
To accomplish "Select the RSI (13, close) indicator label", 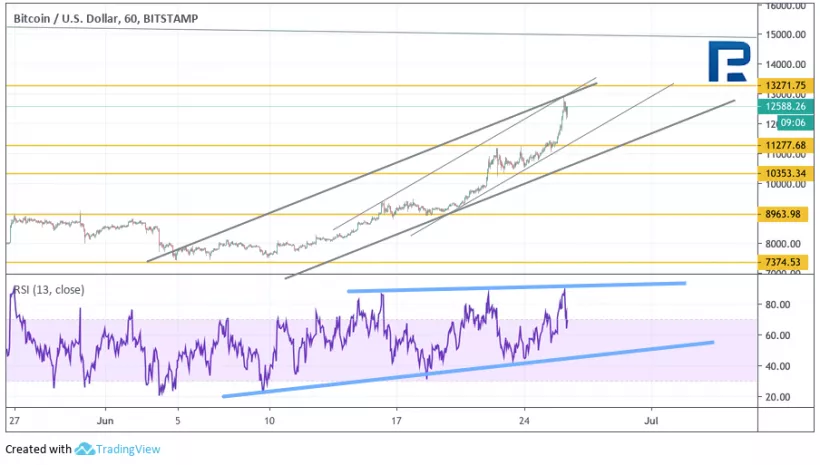I will tap(48, 290).
